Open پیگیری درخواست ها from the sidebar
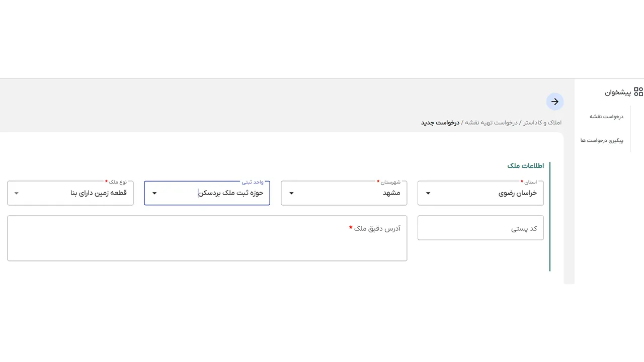The image size is (644, 362). tap(602, 141)
